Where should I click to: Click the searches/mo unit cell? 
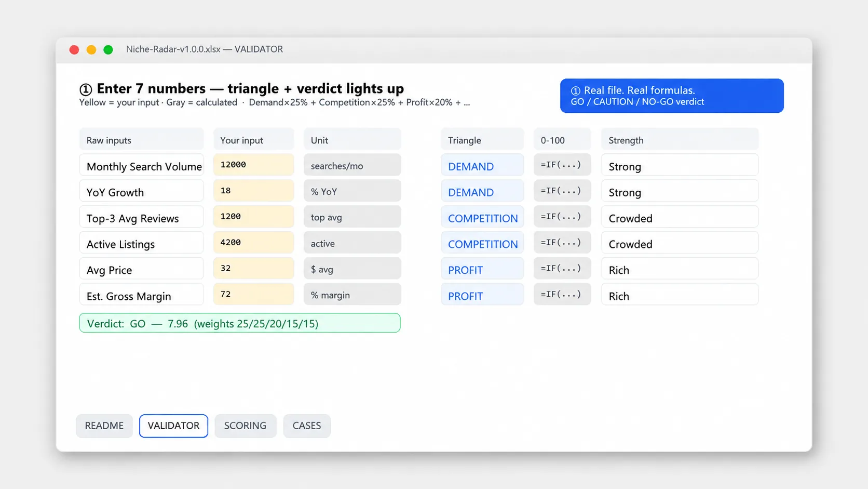pos(352,165)
